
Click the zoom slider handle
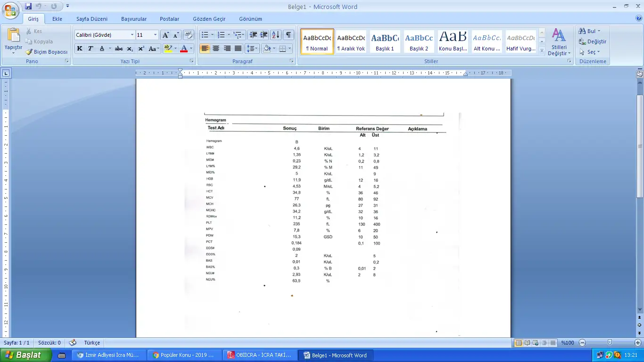pyautogui.click(x=610, y=343)
